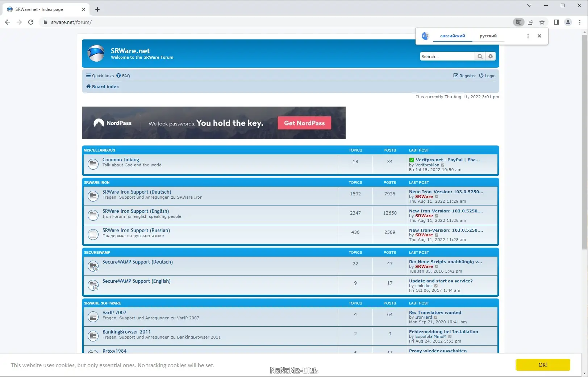Click the BankingBrowser 2011 forum icon

(93, 336)
